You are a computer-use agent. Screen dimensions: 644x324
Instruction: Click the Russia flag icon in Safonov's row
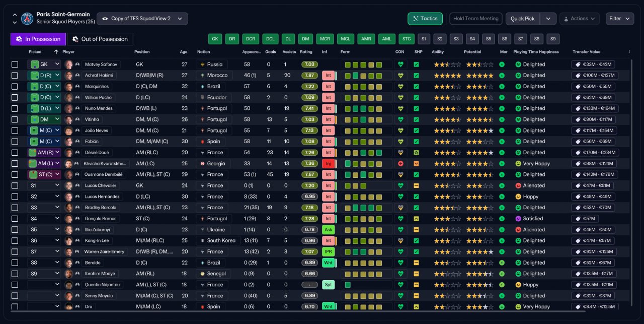pyautogui.click(x=202, y=64)
